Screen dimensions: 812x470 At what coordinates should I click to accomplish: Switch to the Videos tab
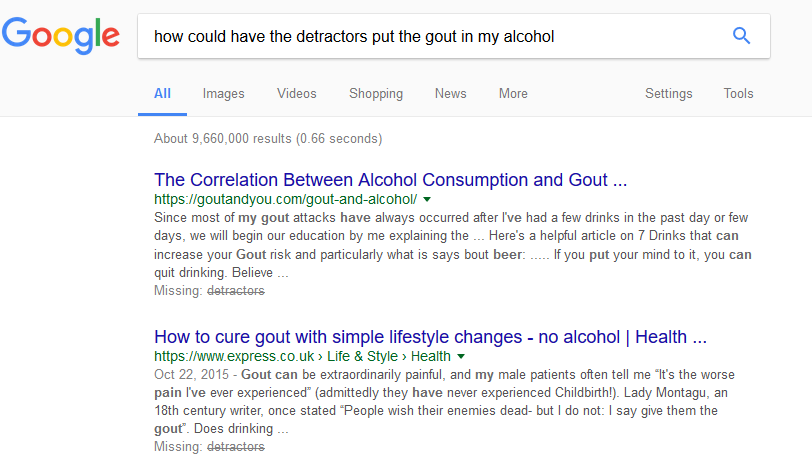[x=296, y=94]
